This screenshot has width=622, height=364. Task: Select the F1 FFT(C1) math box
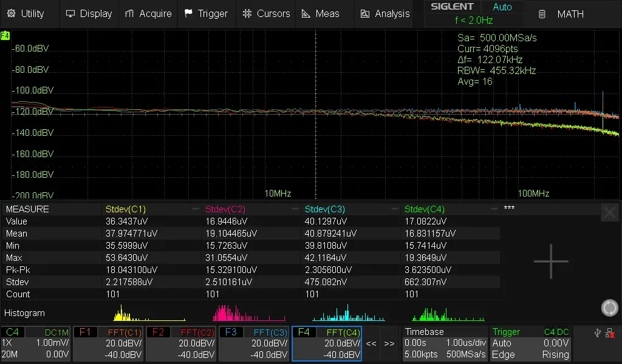pyautogui.click(x=108, y=343)
